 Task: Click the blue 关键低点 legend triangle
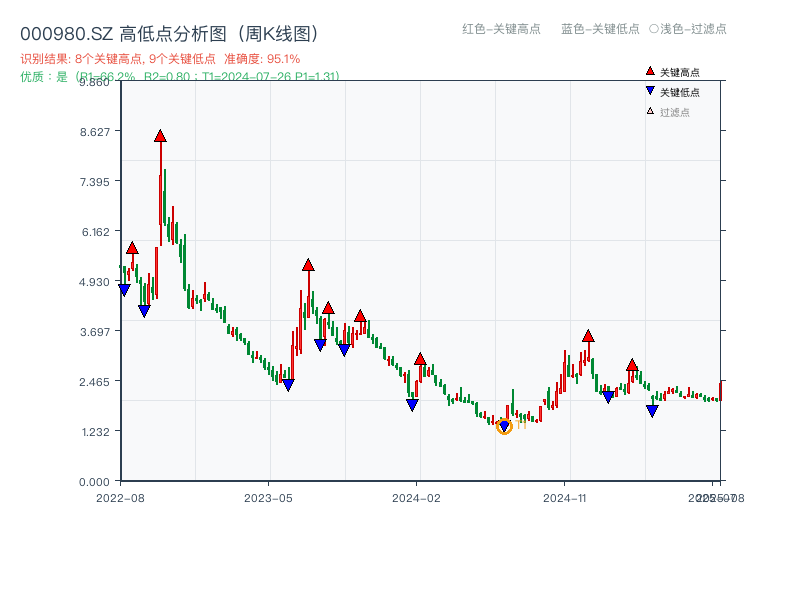click(x=650, y=91)
